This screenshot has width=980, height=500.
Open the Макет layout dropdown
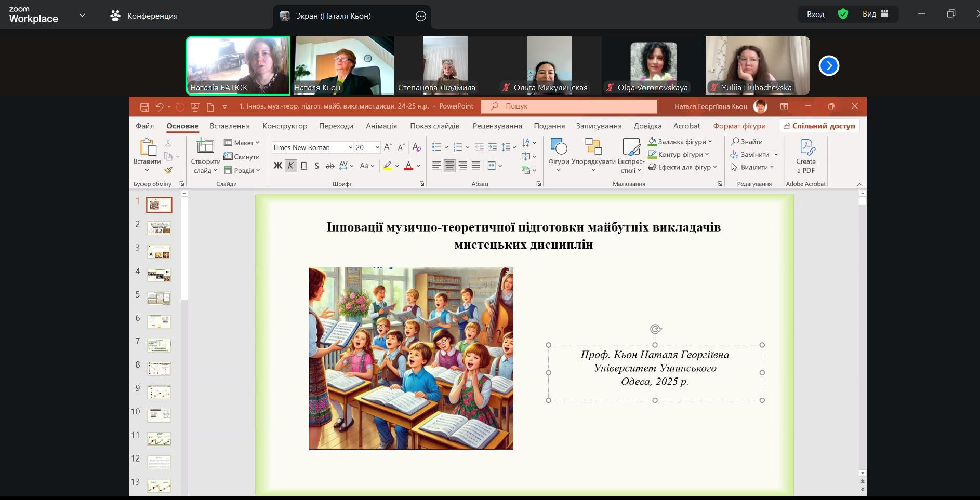pos(242,143)
